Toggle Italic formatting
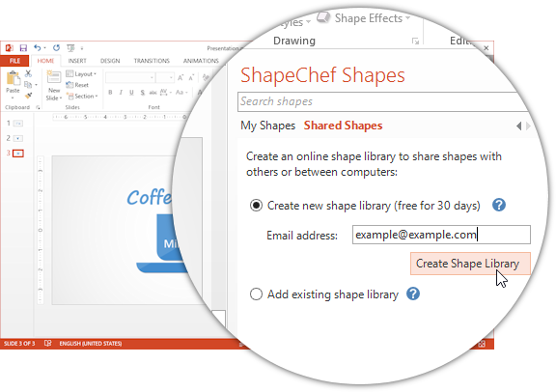This screenshot has width=556, height=392. pos(121,93)
